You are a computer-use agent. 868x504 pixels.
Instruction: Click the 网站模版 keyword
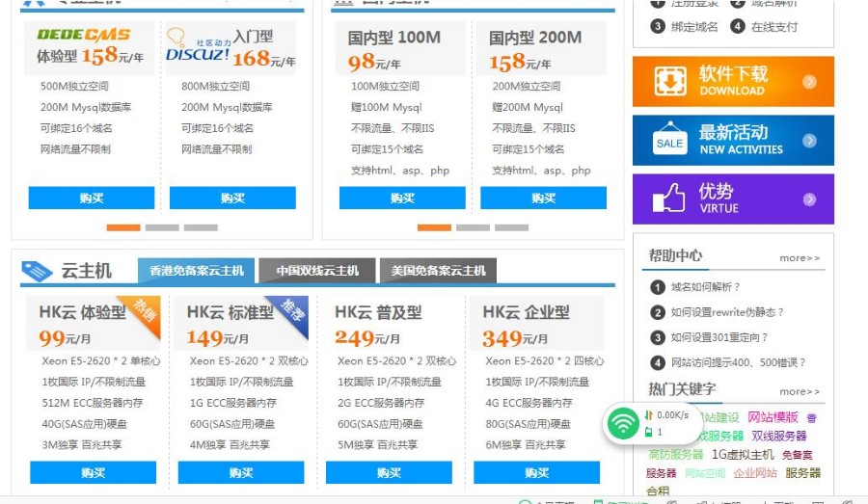coord(773,417)
